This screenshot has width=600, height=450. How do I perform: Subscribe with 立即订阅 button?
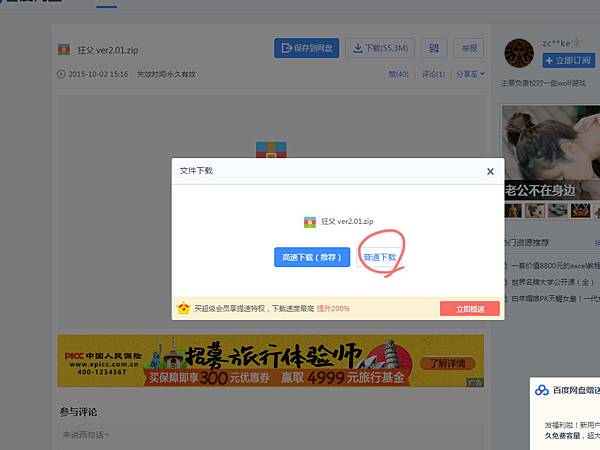tap(568, 60)
